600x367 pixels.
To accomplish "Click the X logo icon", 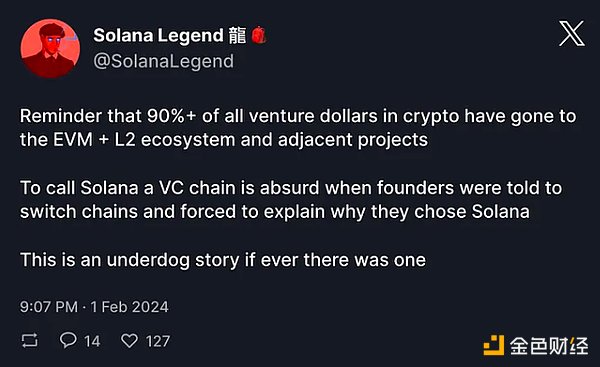I will (572, 34).
